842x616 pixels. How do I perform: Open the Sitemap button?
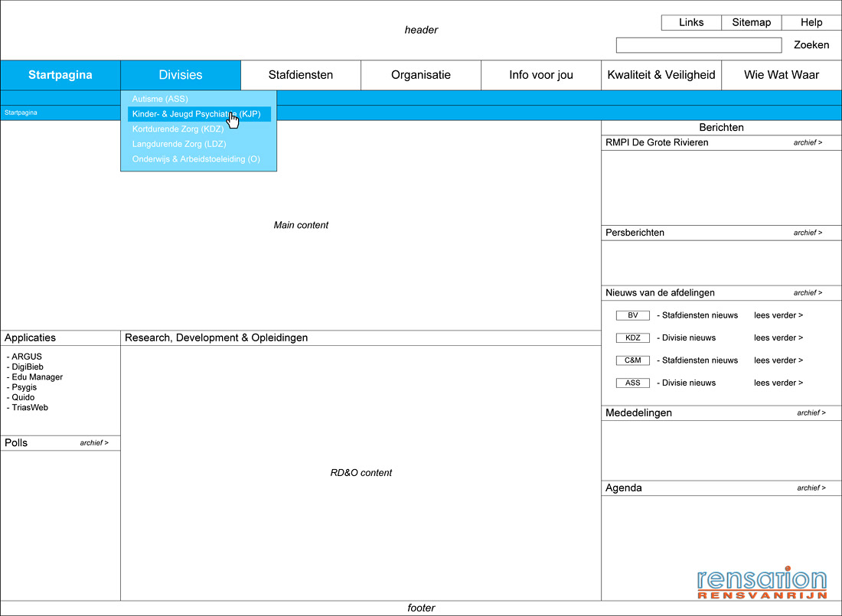751,22
